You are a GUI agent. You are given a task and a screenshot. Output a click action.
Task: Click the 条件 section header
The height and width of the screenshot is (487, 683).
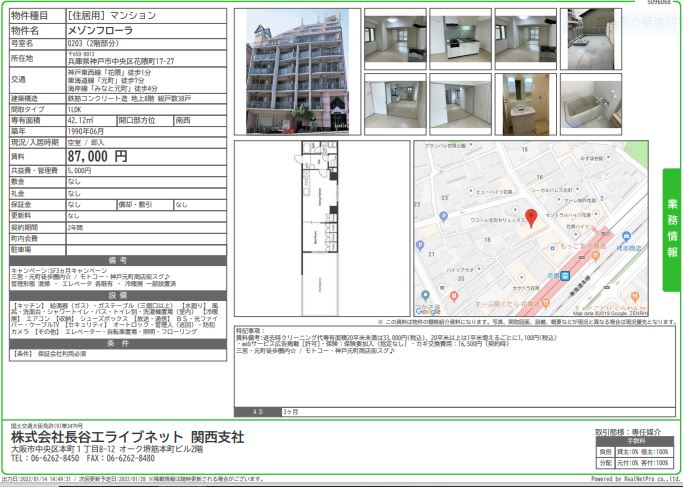[118, 344]
